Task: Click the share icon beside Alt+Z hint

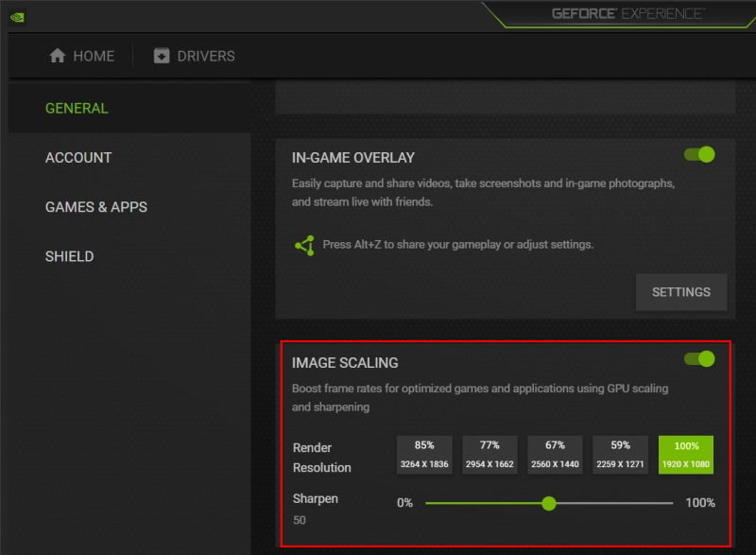Action: click(305, 246)
